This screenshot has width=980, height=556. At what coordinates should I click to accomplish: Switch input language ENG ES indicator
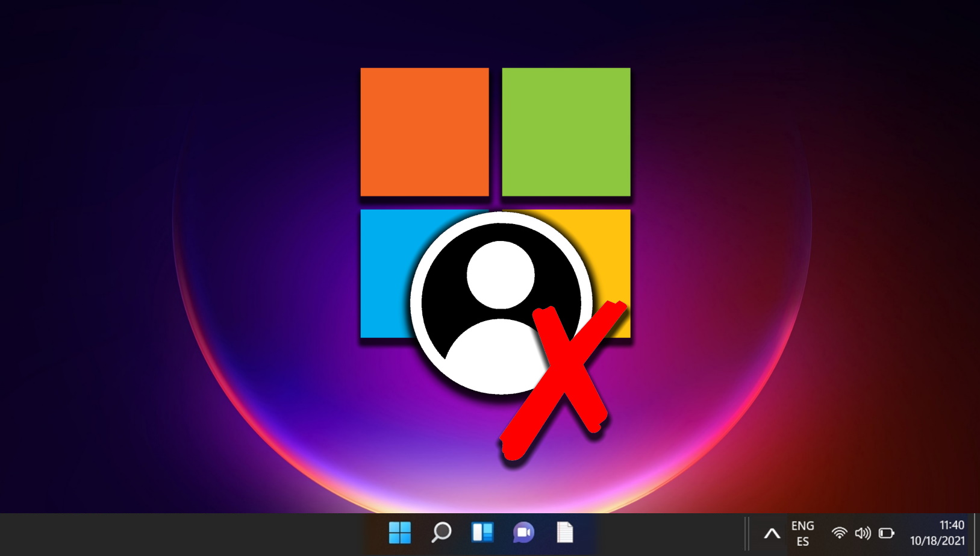[803, 534]
